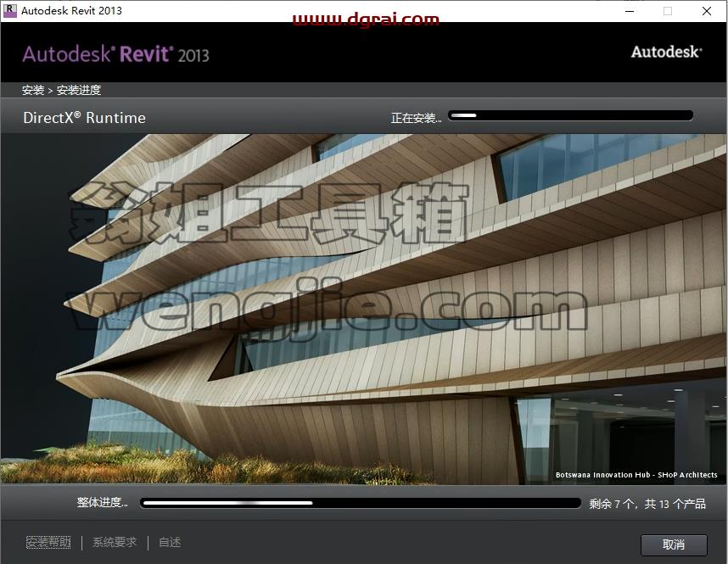Open the Readme (自述) link
The height and width of the screenshot is (564, 728).
pos(170,542)
